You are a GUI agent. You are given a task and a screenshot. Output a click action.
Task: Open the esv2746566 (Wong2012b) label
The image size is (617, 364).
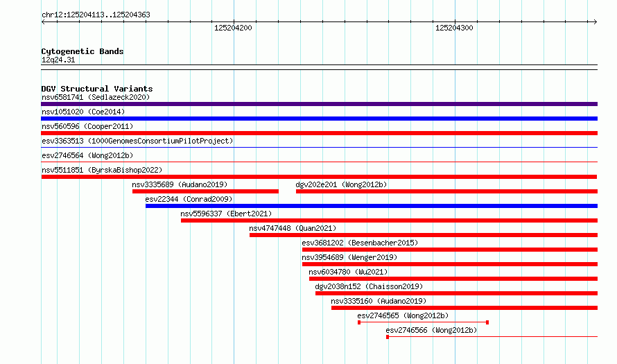(x=431, y=330)
